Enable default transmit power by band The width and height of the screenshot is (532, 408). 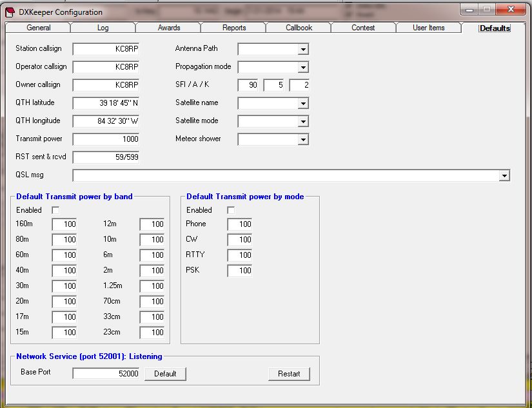click(x=55, y=210)
